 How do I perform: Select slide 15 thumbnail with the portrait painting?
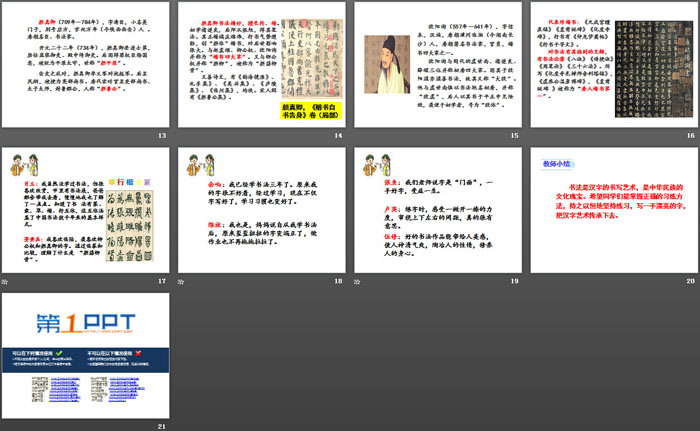click(438, 65)
